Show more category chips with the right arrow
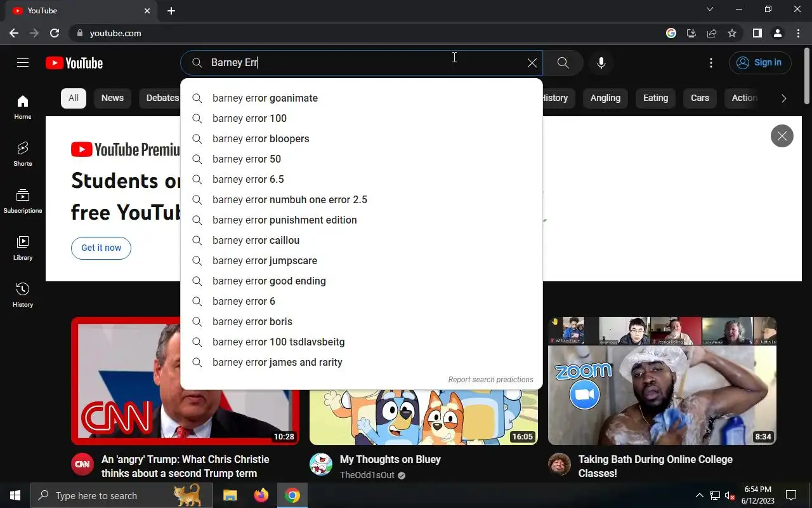 783,98
